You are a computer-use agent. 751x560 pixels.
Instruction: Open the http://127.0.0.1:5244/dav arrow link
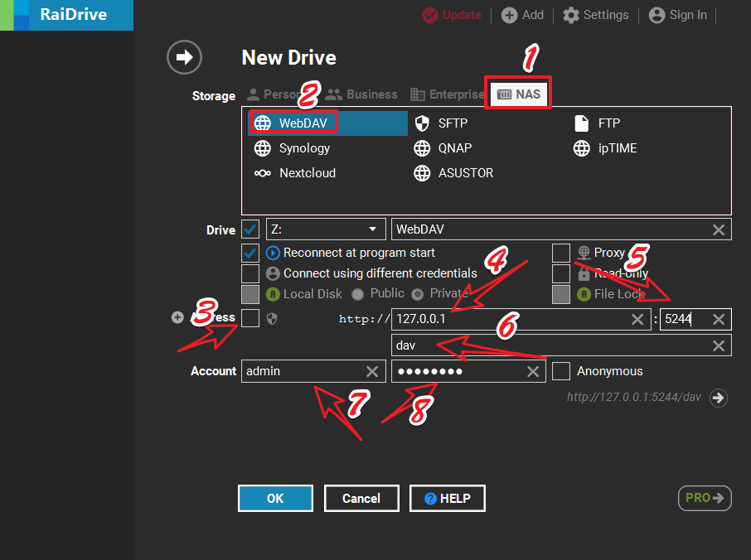[719, 398]
